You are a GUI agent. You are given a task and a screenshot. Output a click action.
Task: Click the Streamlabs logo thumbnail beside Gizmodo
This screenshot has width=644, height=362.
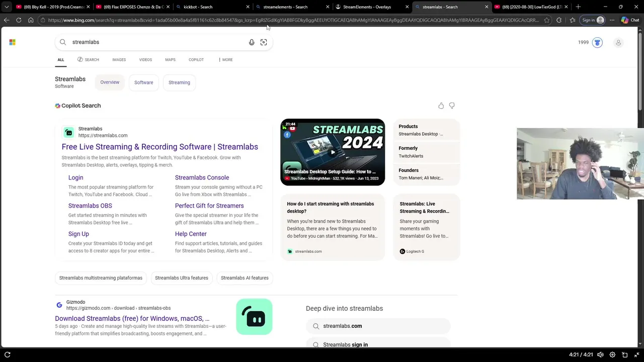click(x=254, y=317)
